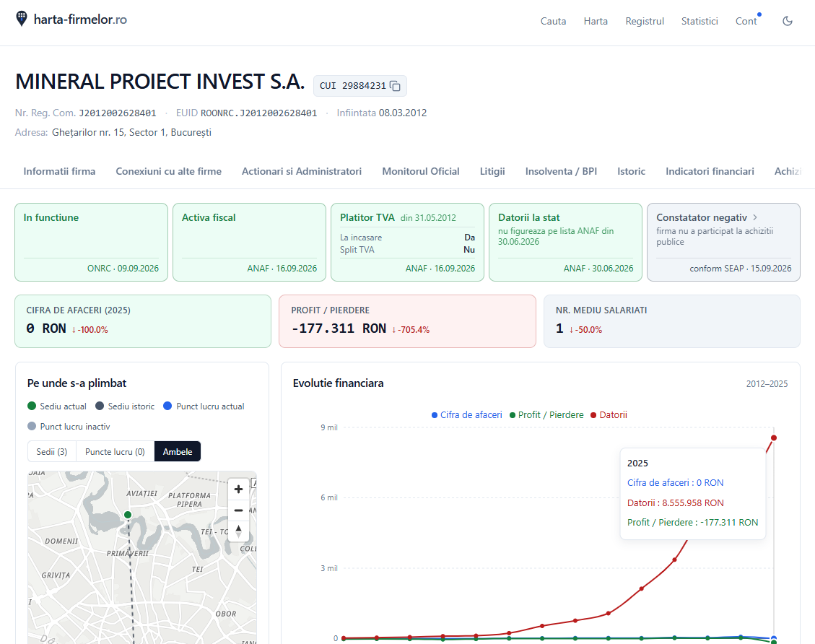This screenshot has height=644, width=815.
Task: Click the harta-firmelor.ro site name link
Action: tap(80, 19)
